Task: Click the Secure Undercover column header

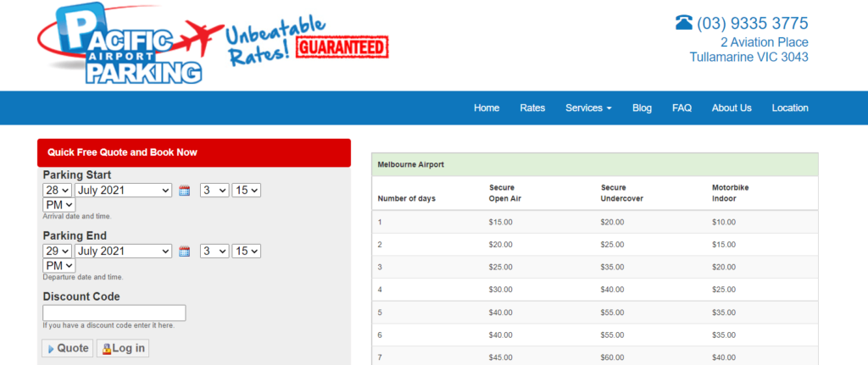Action: pyautogui.click(x=621, y=193)
